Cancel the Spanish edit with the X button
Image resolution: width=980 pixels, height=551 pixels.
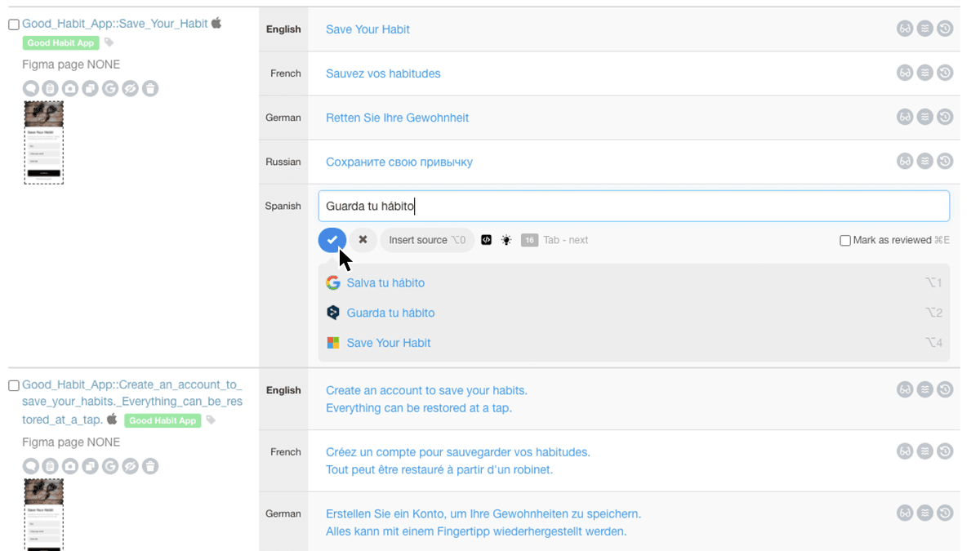click(x=363, y=240)
